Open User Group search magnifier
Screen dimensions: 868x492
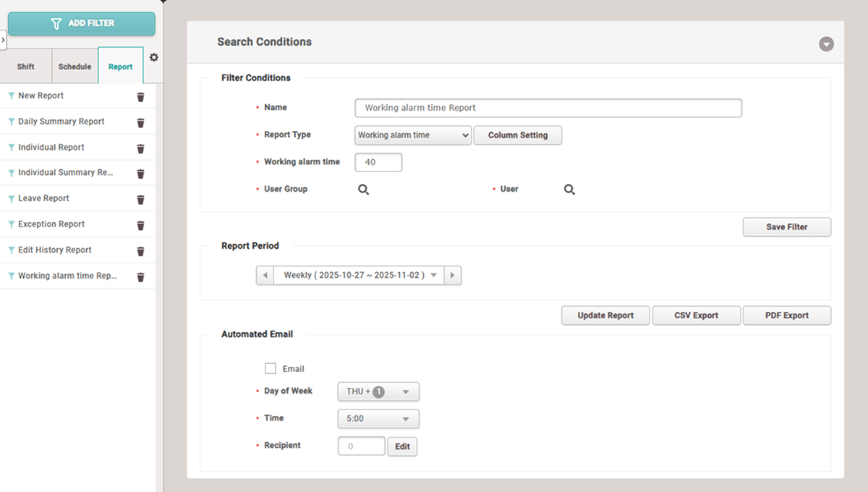click(364, 190)
